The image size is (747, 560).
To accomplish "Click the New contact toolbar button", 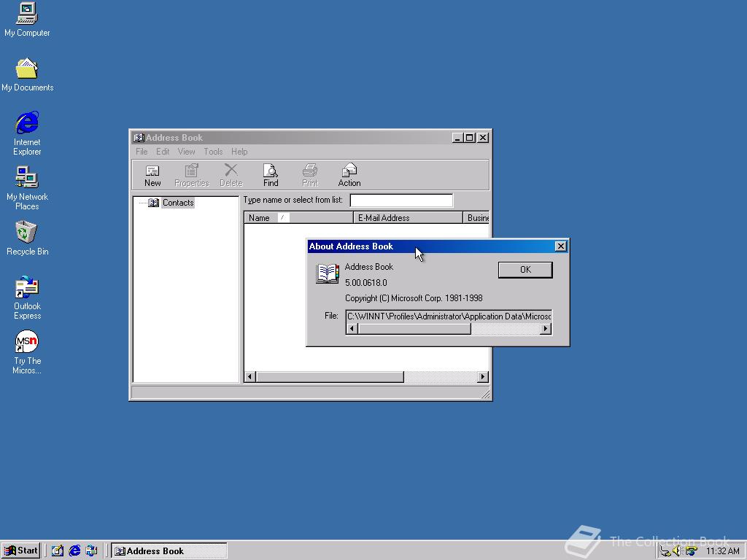I will pos(152,175).
